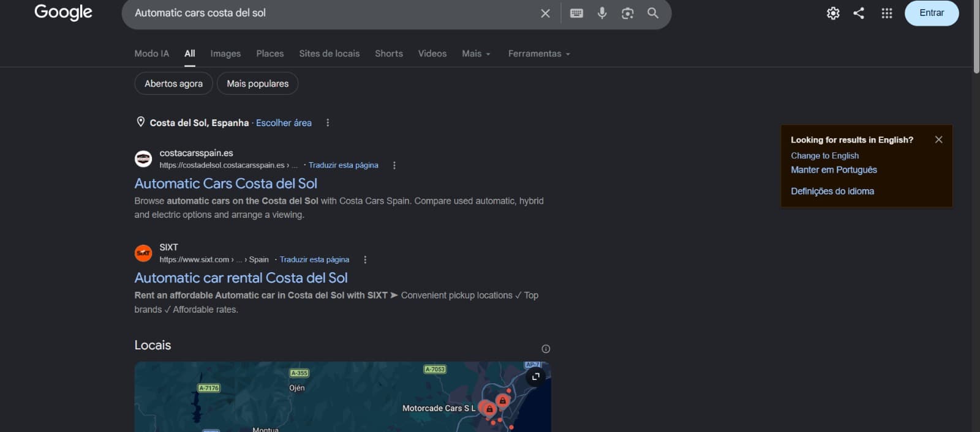This screenshot has width=980, height=432.
Task: Clear the search box with X icon
Action: coord(545,13)
